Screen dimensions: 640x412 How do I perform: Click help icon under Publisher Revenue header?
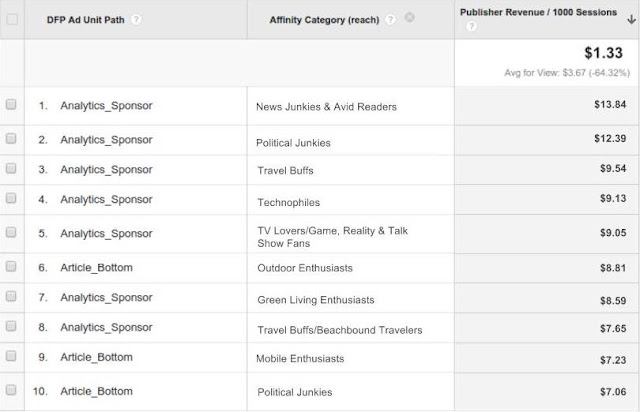471,26
